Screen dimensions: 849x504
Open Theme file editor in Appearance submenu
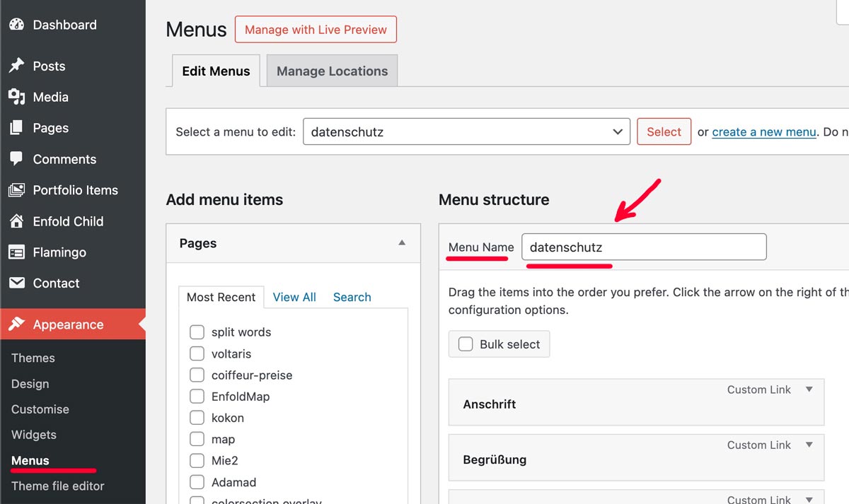(58, 486)
